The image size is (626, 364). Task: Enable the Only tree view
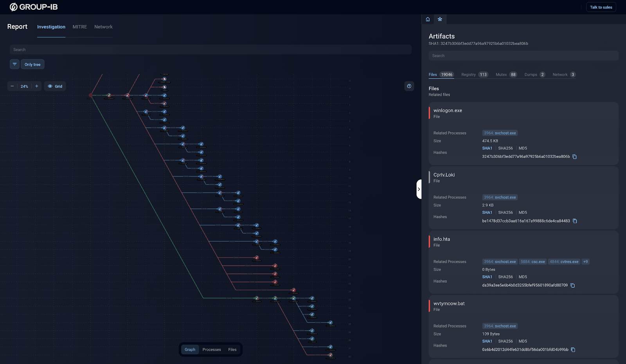[32, 64]
